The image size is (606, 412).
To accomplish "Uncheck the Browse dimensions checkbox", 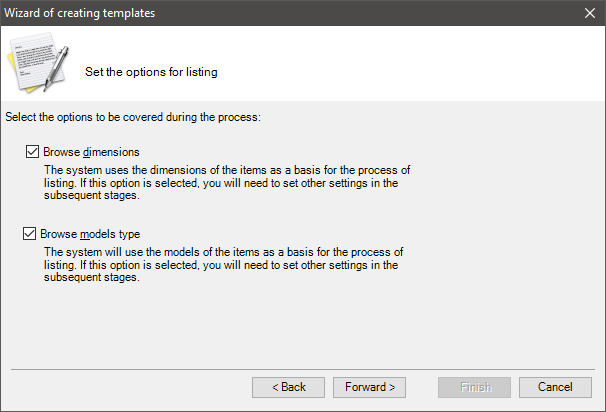I will [32, 152].
